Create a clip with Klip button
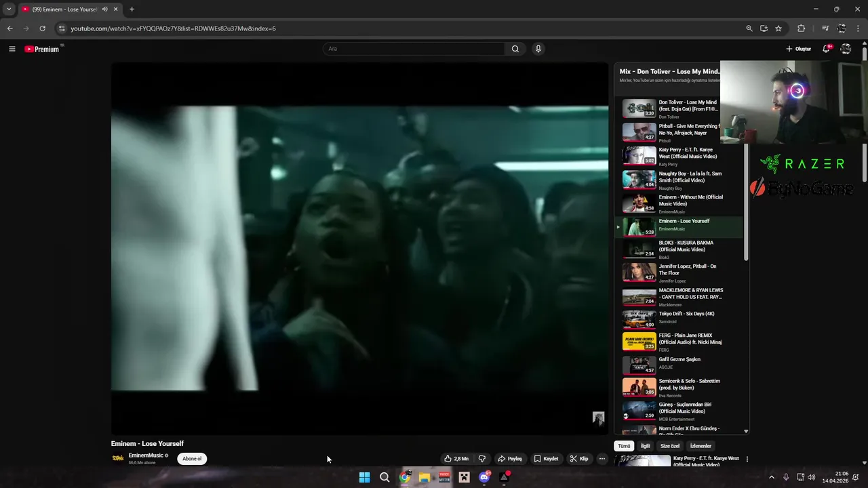The image size is (868, 488). click(x=579, y=459)
